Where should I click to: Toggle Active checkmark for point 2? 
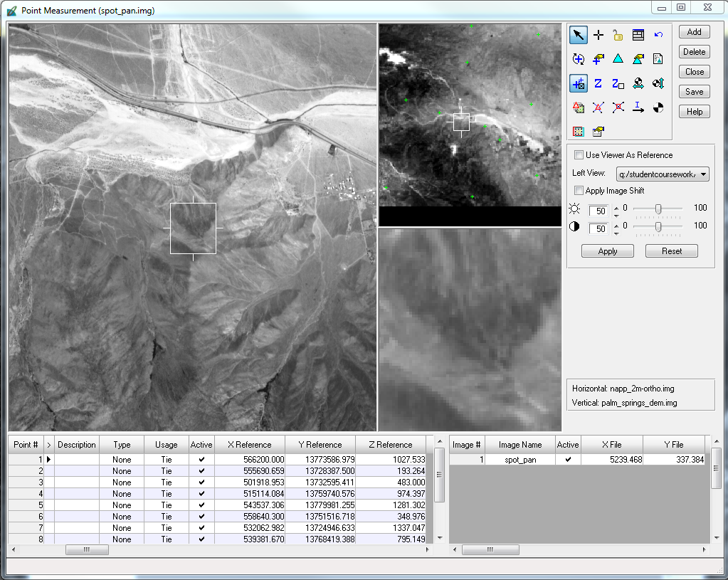point(201,471)
